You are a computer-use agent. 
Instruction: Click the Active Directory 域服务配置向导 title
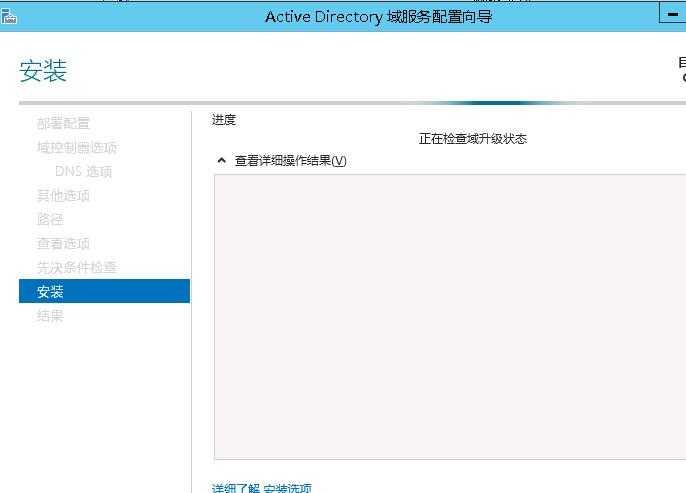pyautogui.click(x=378, y=17)
